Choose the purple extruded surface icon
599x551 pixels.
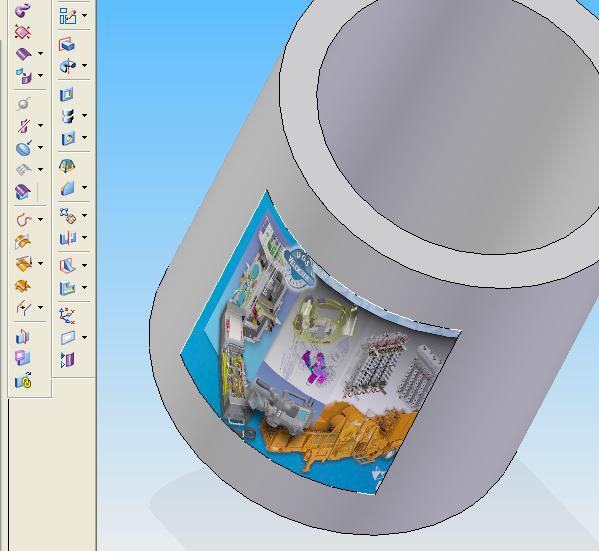(x=23, y=54)
